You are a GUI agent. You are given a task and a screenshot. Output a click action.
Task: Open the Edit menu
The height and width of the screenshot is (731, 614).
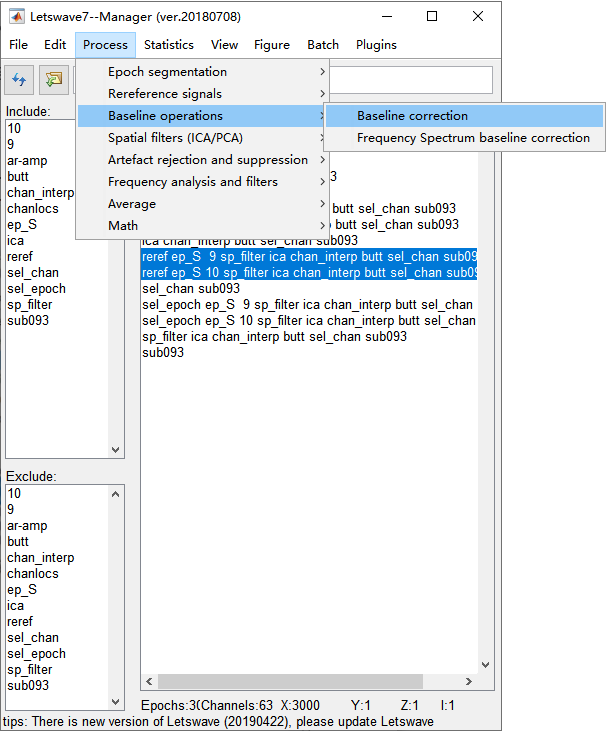pyautogui.click(x=55, y=45)
